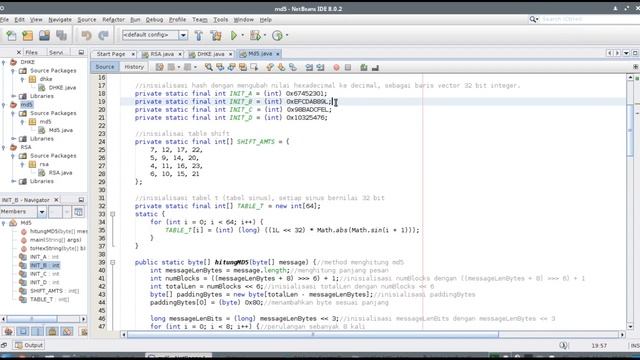Open the editor document list dropdown arrow
Screen dimensions: 640x360
coord(626,53)
